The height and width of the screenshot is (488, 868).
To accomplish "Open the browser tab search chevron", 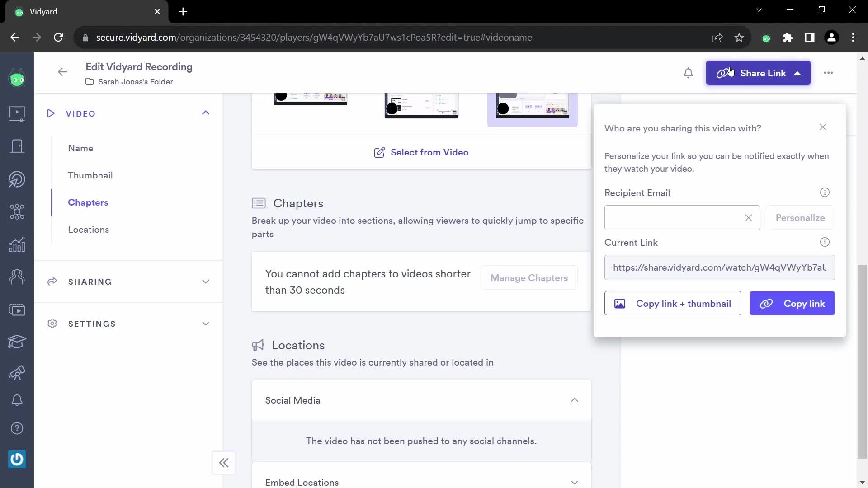I will tap(759, 10).
